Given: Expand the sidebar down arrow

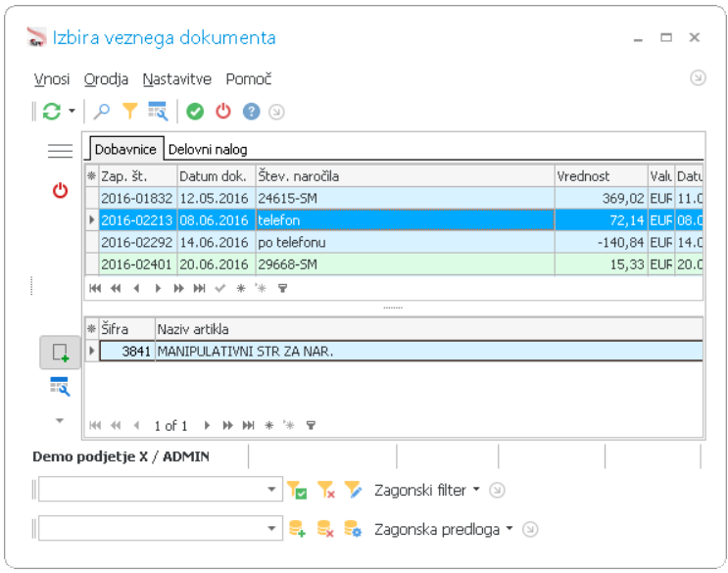Looking at the screenshot, I should pos(60,421).
